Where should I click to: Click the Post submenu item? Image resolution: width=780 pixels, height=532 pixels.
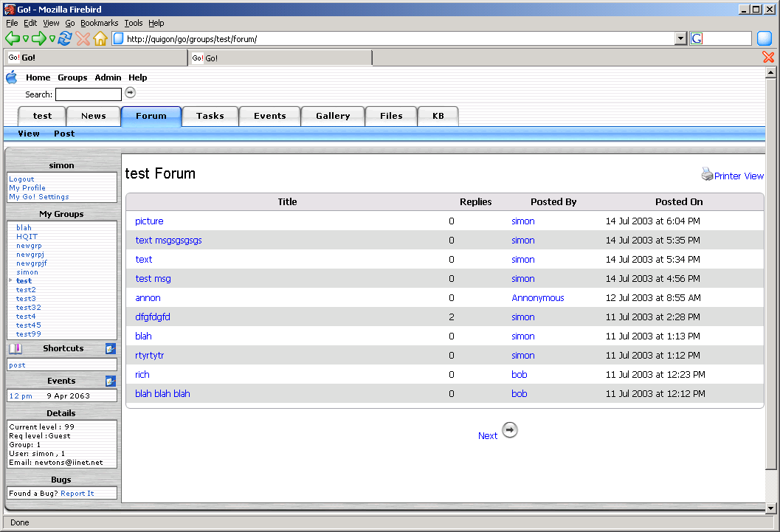pyautogui.click(x=64, y=134)
